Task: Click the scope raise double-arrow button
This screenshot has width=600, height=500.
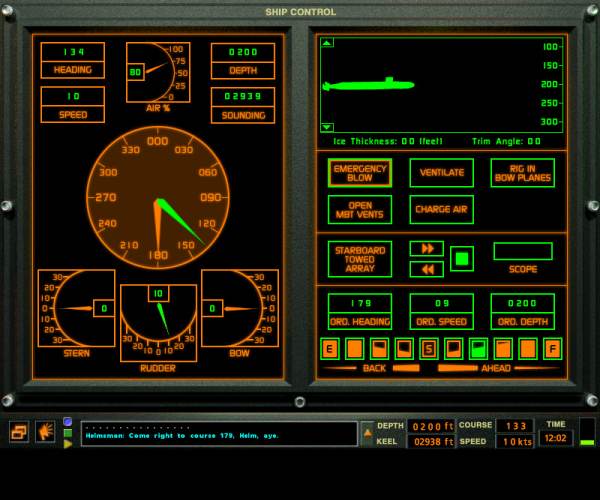Action: (x=427, y=249)
